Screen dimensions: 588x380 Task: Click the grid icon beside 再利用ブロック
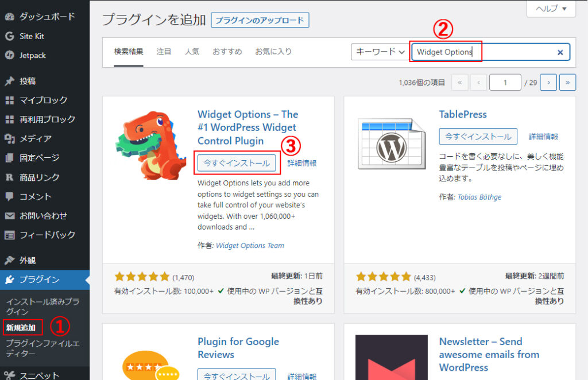pyautogui.click(x=10, y=119)
